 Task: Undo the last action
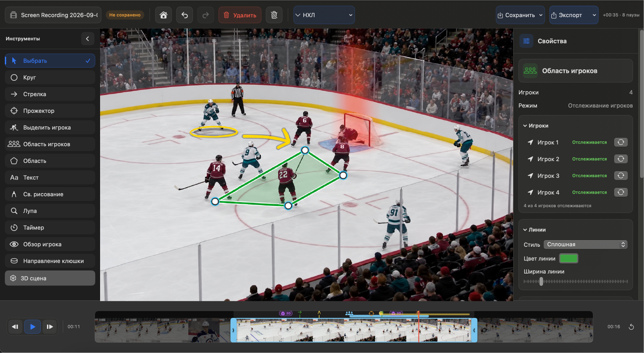(x=185, y=15)
